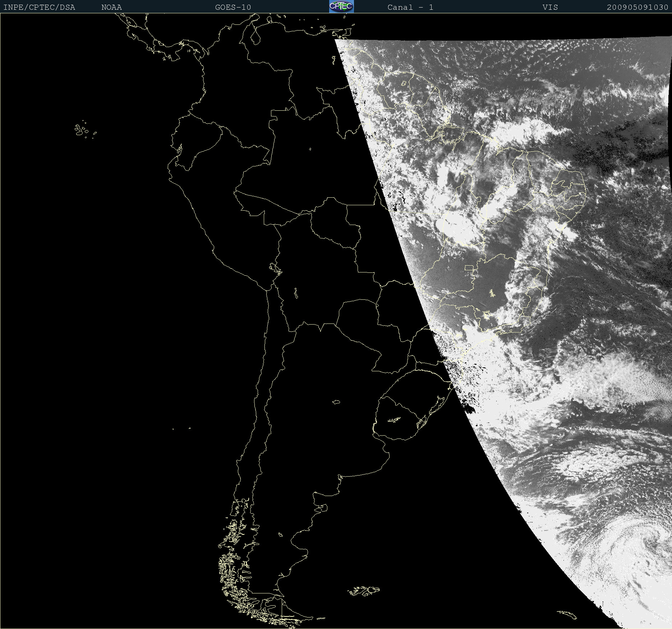672x629 pixels.
Task: Click the 'Canal - 1' header text
Action: 410,8
